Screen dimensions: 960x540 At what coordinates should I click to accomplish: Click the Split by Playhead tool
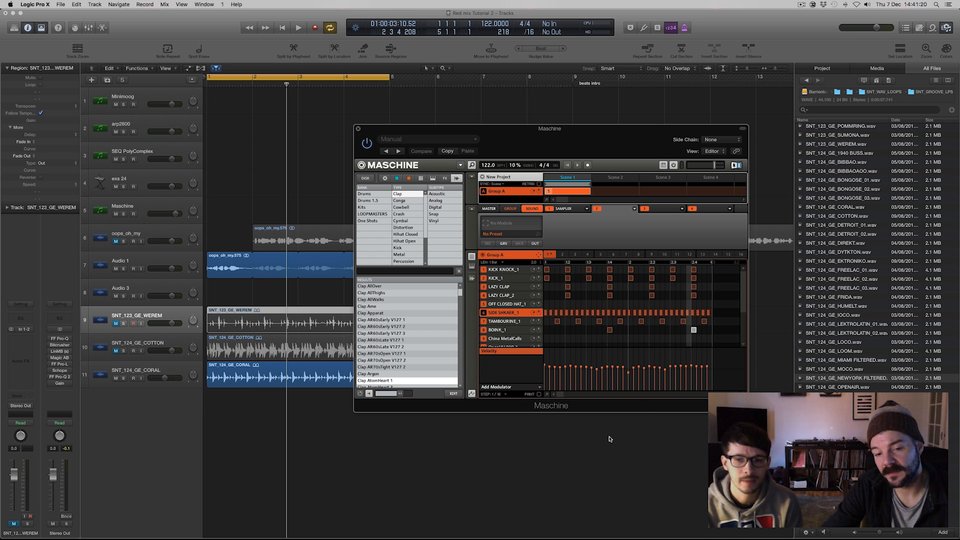point(293,50)
